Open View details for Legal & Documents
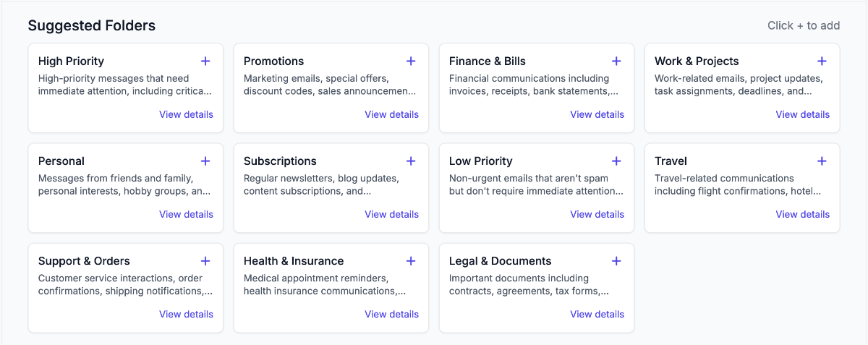This screenshot has width=868, height=345. click(x=597, y=314)
